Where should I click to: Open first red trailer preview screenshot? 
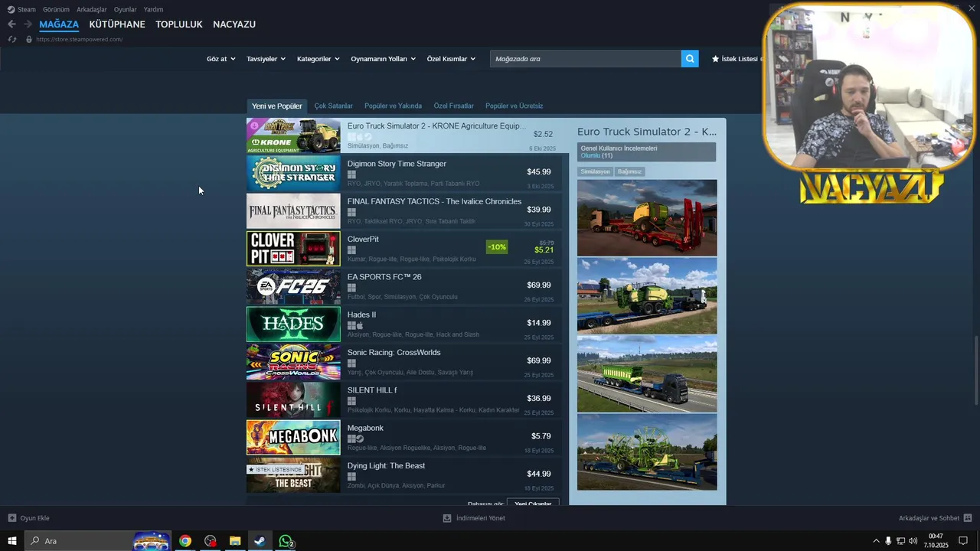coord(647,217)
